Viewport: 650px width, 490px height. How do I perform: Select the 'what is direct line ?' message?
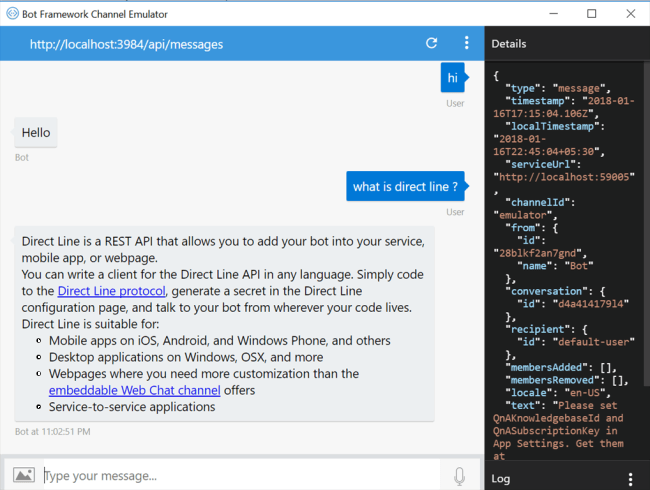[x=405, y=186]
